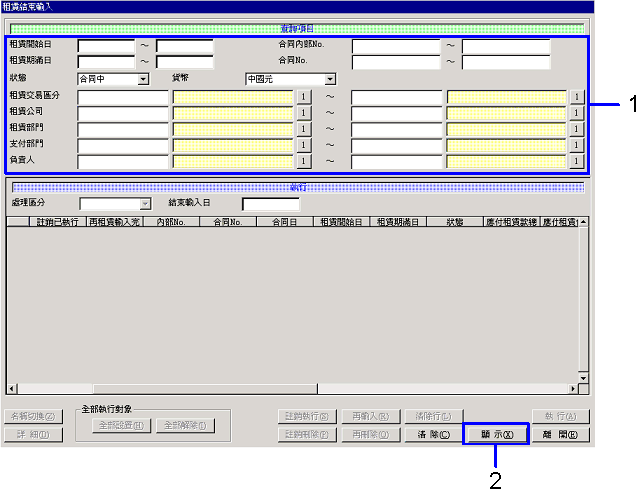Click the 租賃部門 from code field

coord(122,129)
